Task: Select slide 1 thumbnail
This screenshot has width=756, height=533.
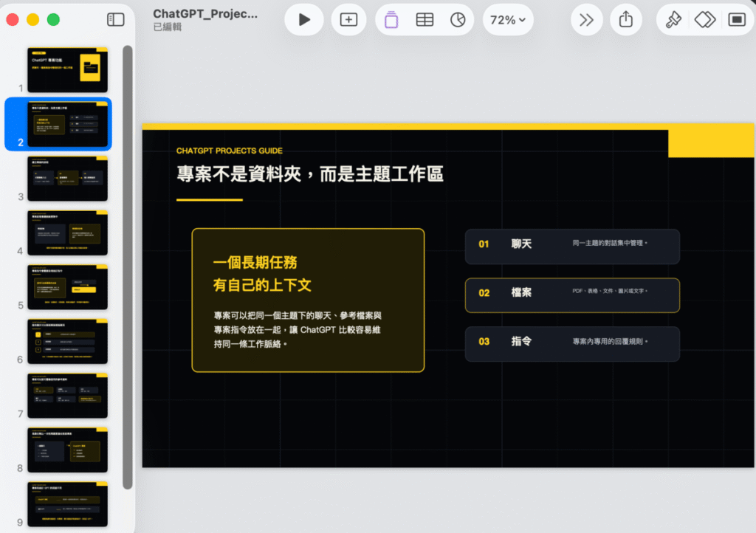Action: click(x=67, y=70)
